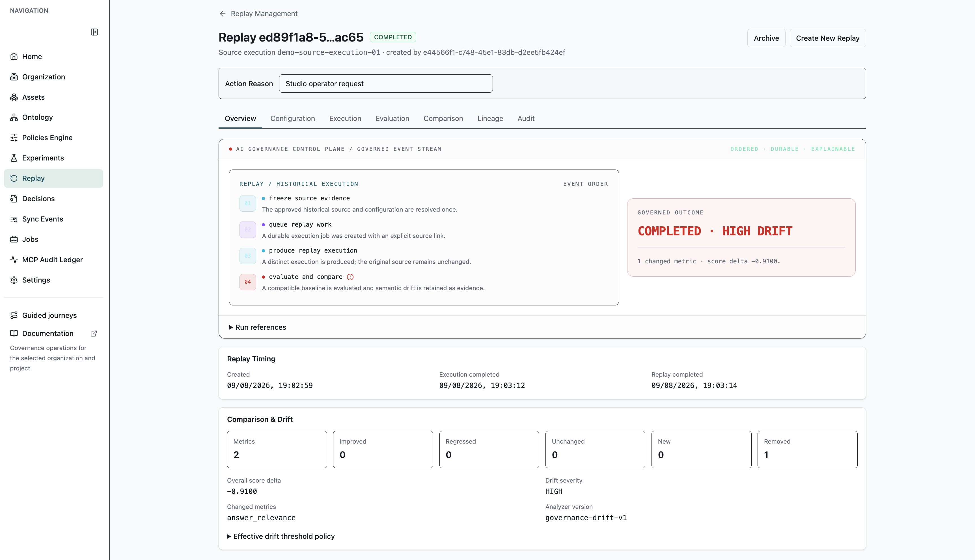Click the Assets cubes icon
975x560 pixels.
tap(14, 97)
